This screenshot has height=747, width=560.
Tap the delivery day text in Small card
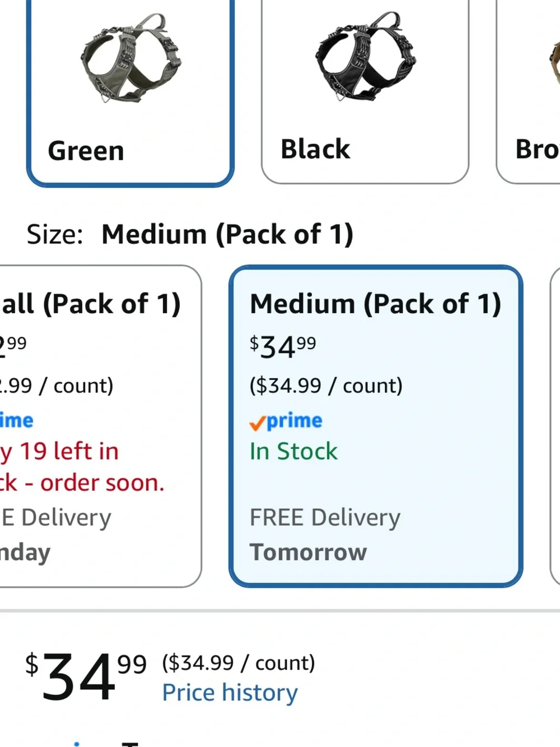25,553
